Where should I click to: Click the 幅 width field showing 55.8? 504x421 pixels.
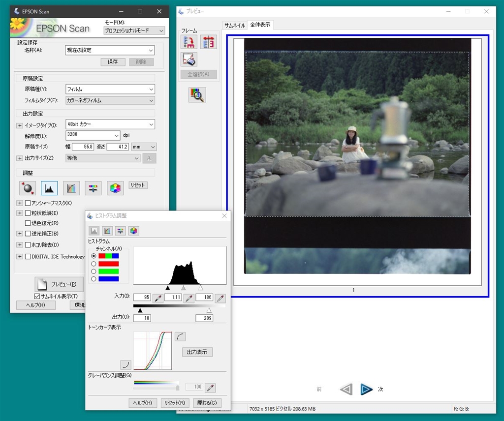click(83, 147)
